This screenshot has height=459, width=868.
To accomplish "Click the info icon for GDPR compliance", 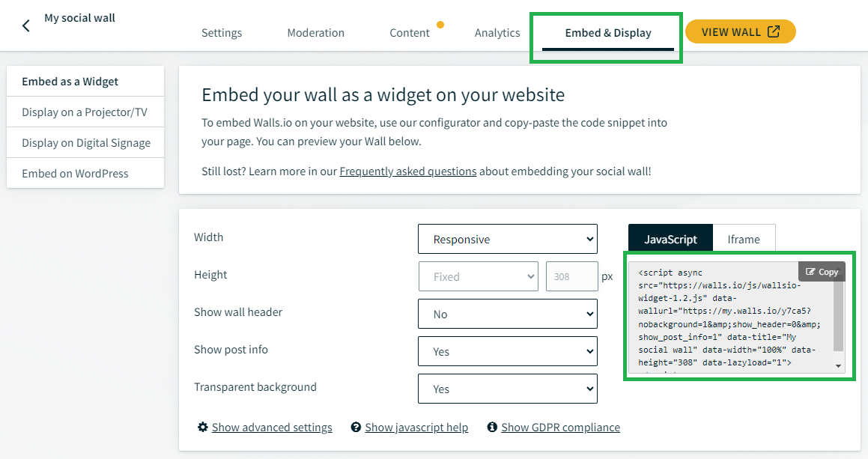I will [492, 427].
